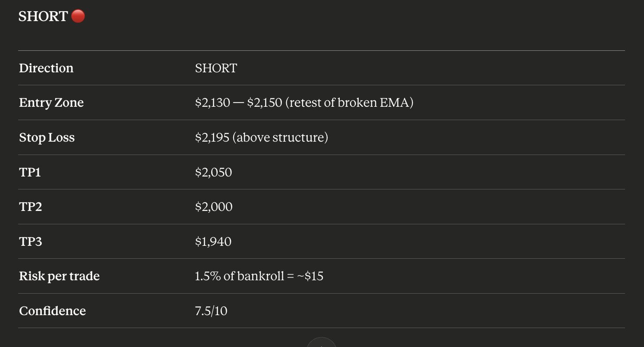Click the $2,050 target value

coord(213,172)
